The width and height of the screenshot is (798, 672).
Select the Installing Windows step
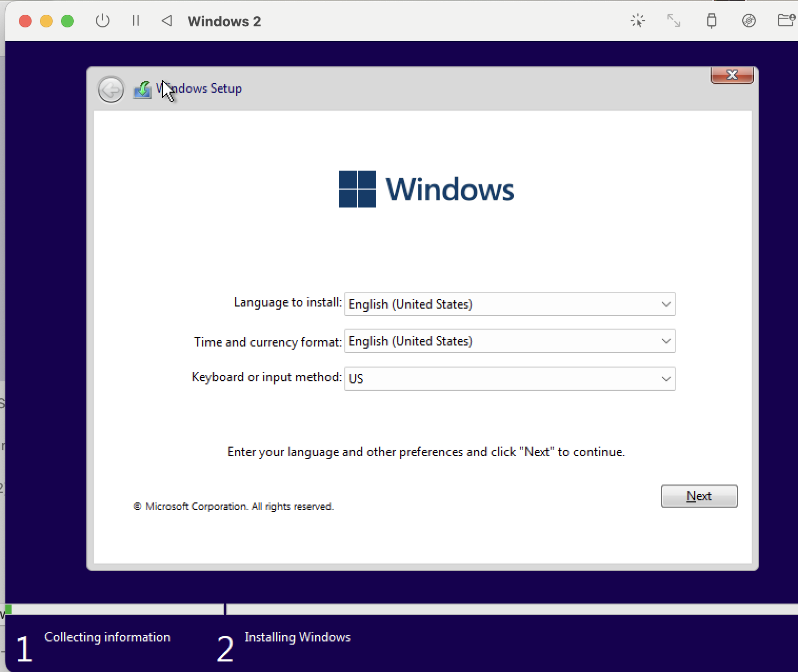pyautogui.click(x=297, y=637)
